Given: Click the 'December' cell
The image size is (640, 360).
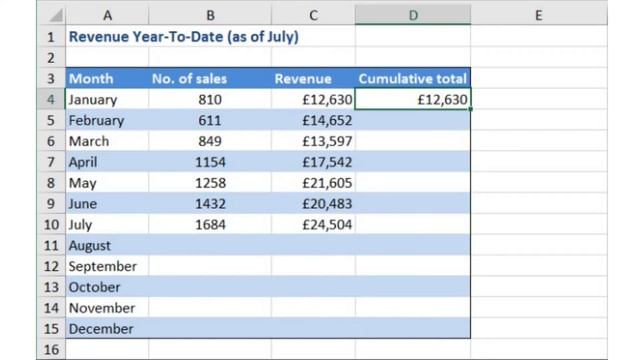Looking at the screenshot, I should click(107, 328).
